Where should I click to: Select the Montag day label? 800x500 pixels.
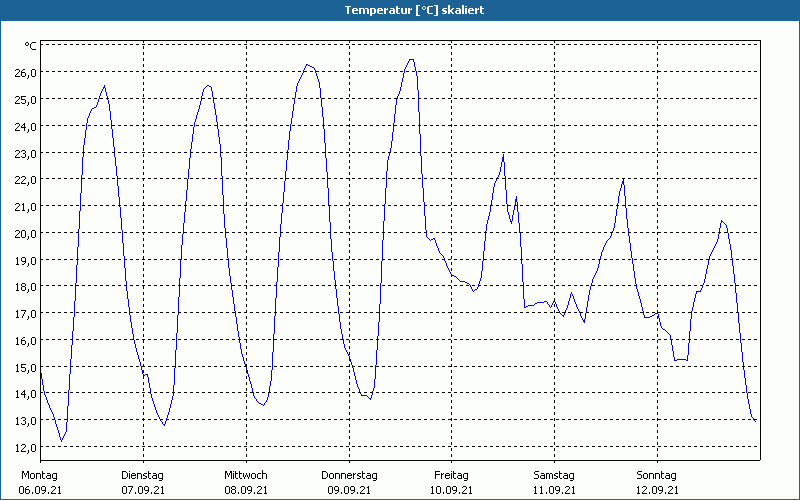[x=39, y=476]
